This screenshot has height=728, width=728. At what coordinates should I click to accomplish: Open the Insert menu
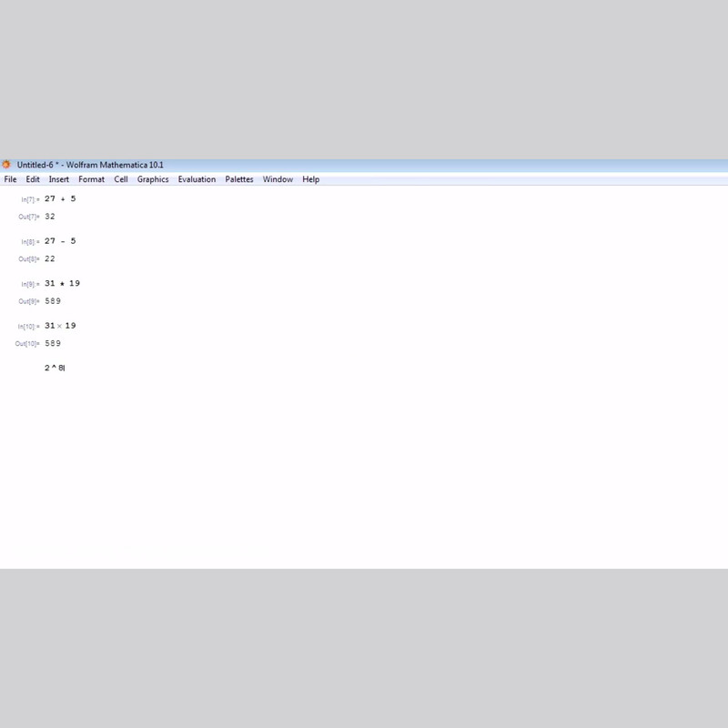(x=59, y=179)
